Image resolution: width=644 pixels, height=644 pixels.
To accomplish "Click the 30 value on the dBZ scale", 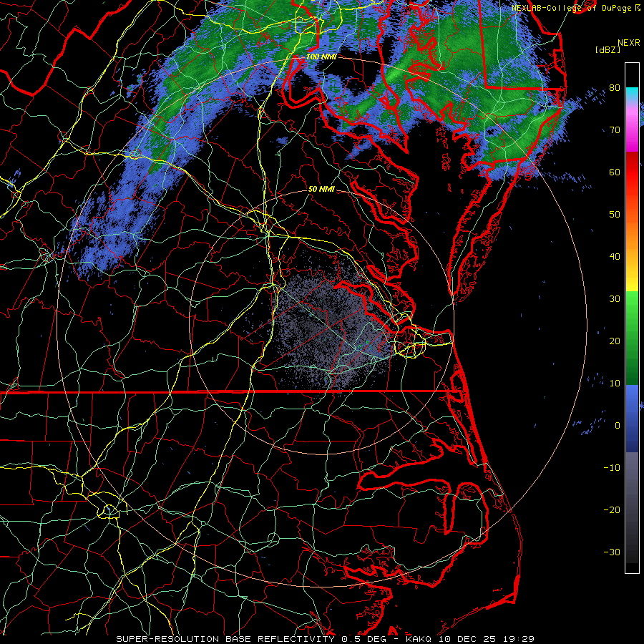I will coord(615,299).
